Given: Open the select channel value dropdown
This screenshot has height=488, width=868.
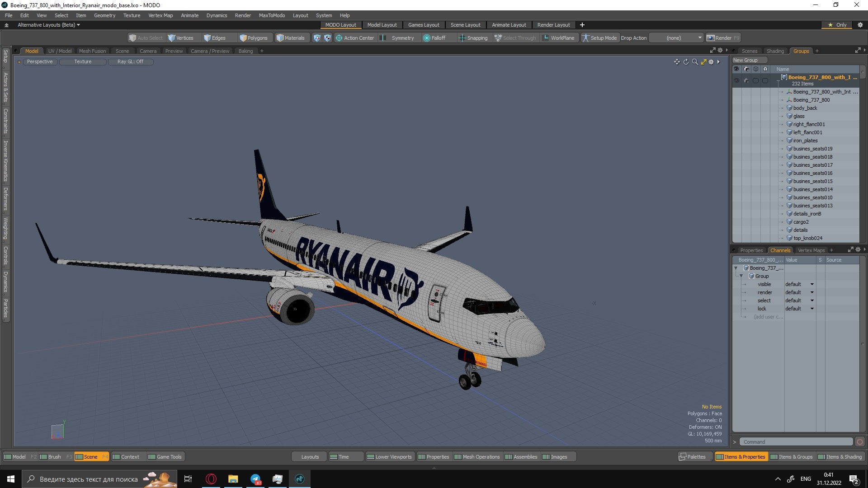Looking at the screenshot, I should 799,300.
